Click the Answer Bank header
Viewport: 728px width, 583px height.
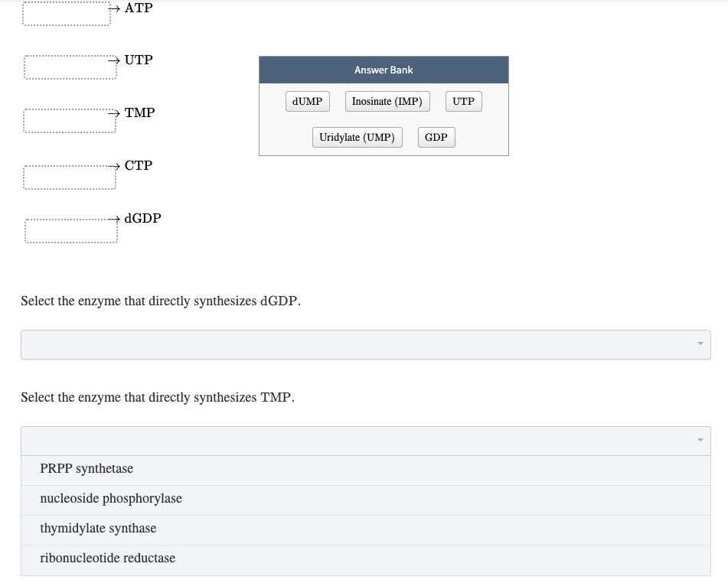click(384, 70)
